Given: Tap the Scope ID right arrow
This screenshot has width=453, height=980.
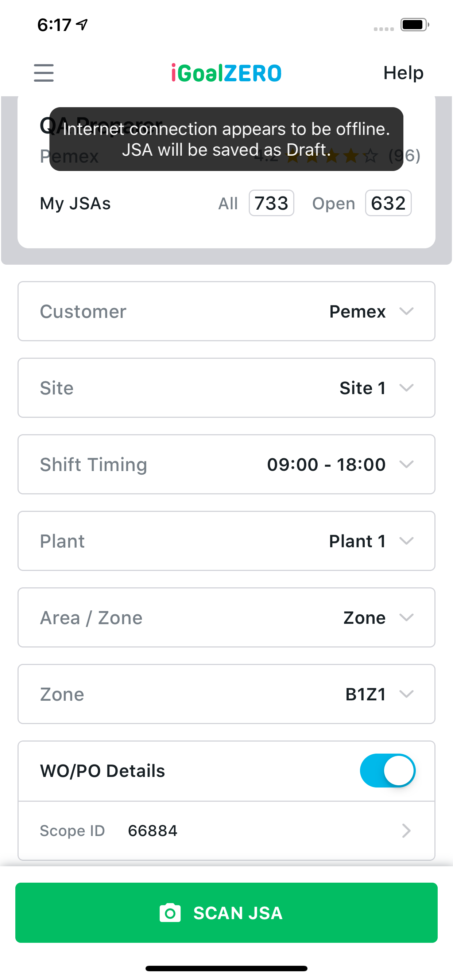Looking at the screenshot, I should [x=406, y=831].
